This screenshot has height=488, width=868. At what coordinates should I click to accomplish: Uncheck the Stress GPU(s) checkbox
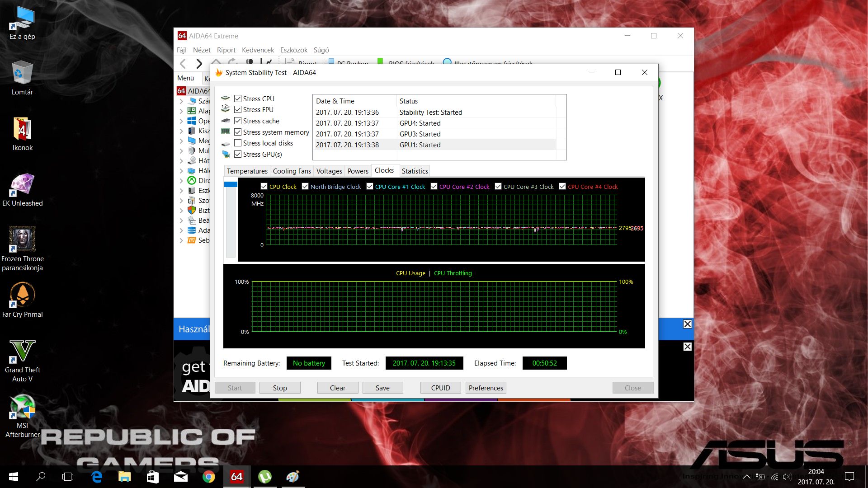click(238, 154)
